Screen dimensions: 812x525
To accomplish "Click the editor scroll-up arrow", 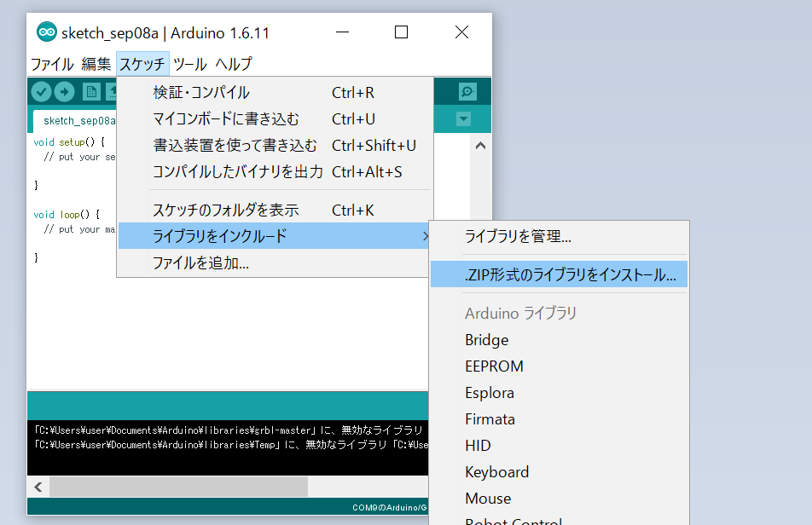I will pyautogui.click(x=480, y=146).
